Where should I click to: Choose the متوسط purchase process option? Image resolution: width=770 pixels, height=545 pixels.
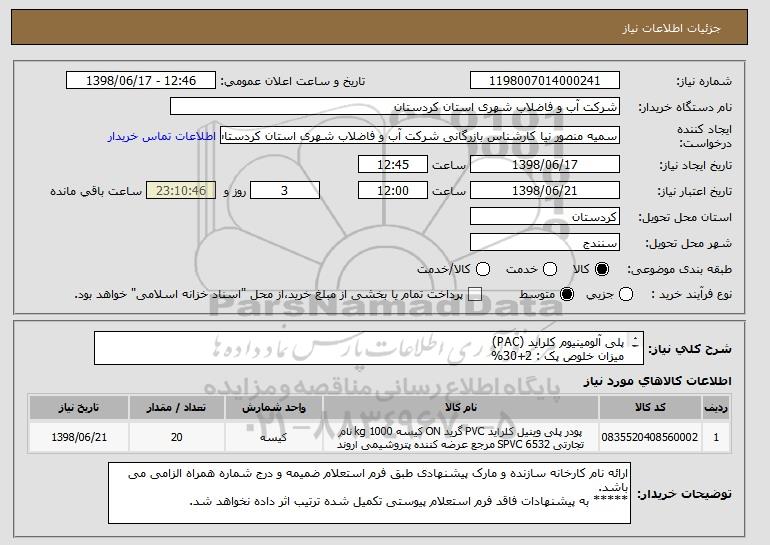(x=567, y=295)
